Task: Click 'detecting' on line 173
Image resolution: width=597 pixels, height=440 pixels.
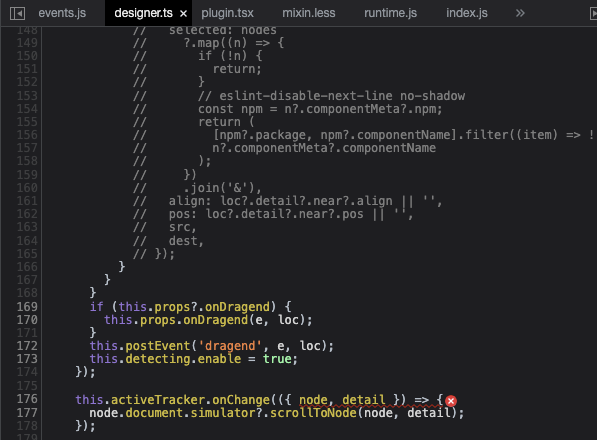Action: tap(158, 359)
